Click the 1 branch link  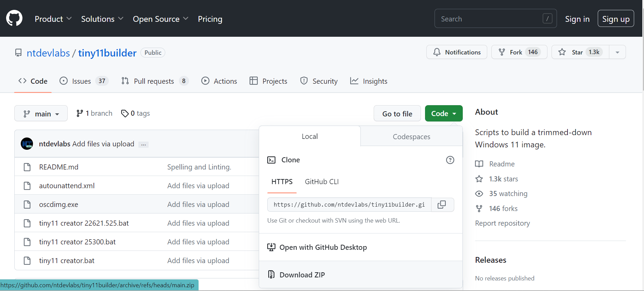[x=95, y=113]
